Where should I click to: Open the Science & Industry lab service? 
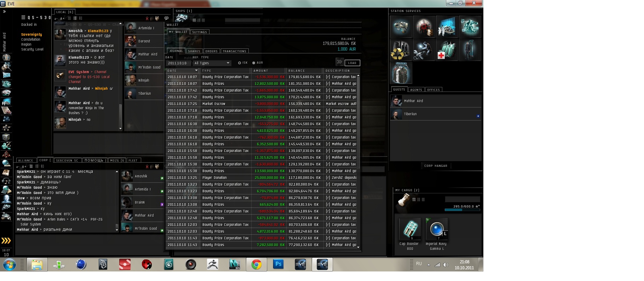pos(447,27)
